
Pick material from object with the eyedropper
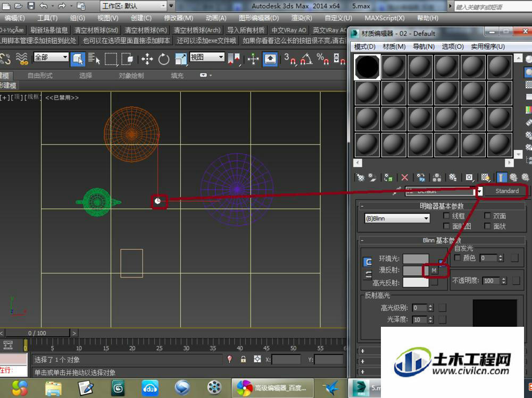[397, 191]
